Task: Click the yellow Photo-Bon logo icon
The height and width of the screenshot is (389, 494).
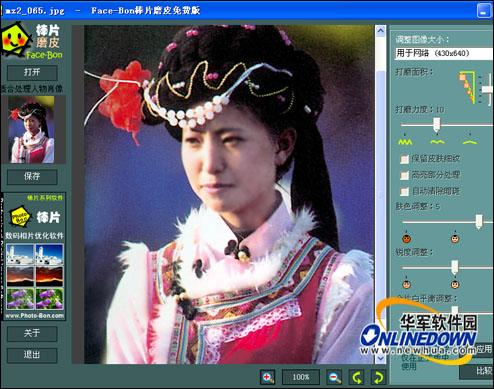Action: point(20,217)
